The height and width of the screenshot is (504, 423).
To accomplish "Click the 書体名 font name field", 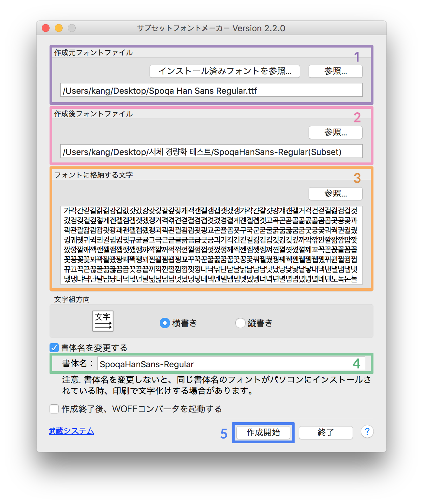I will (x=231, y=363).
